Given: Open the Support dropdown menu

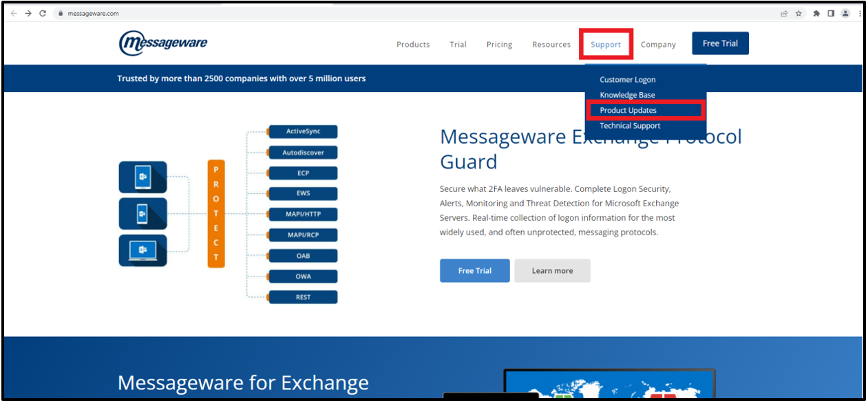Looking at the screenshot, I should (x=606, y=44).
